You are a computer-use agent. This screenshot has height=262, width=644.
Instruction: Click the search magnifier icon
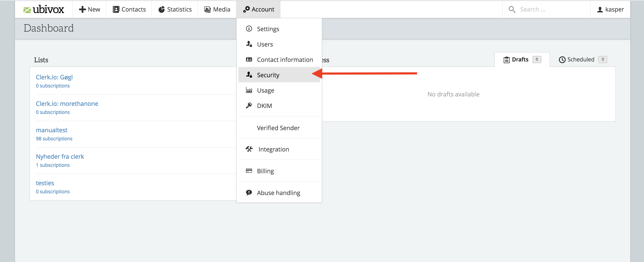coord(512,9)
